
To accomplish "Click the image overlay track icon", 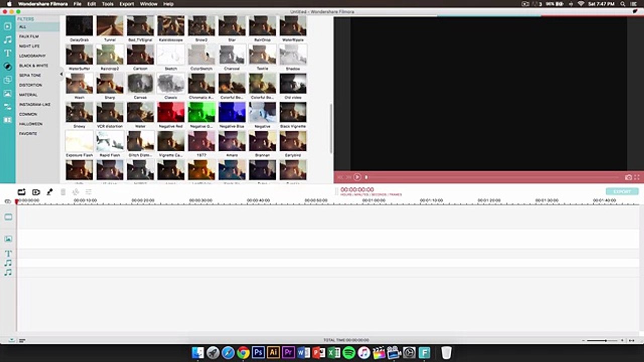I will click(x=8, y=239).
